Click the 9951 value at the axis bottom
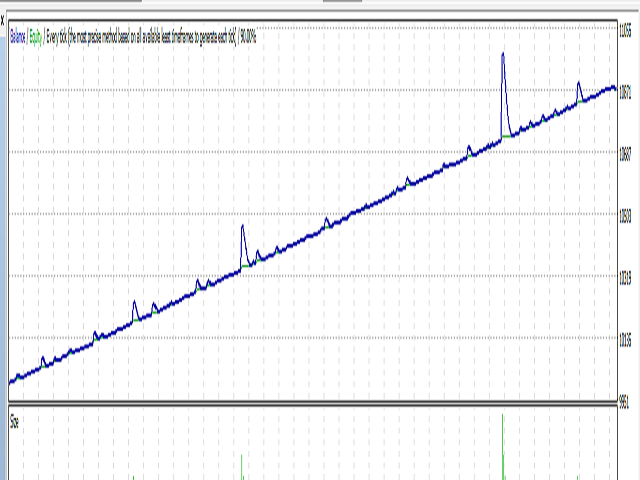This screenshot has width=640, height=480. pyautogui.click(x=624, y=400)
